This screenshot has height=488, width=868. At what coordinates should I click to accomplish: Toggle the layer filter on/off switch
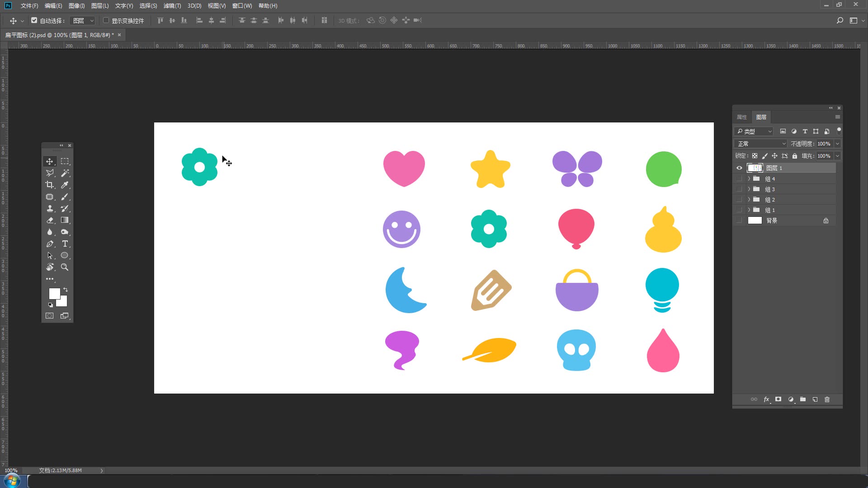(839, 131)
